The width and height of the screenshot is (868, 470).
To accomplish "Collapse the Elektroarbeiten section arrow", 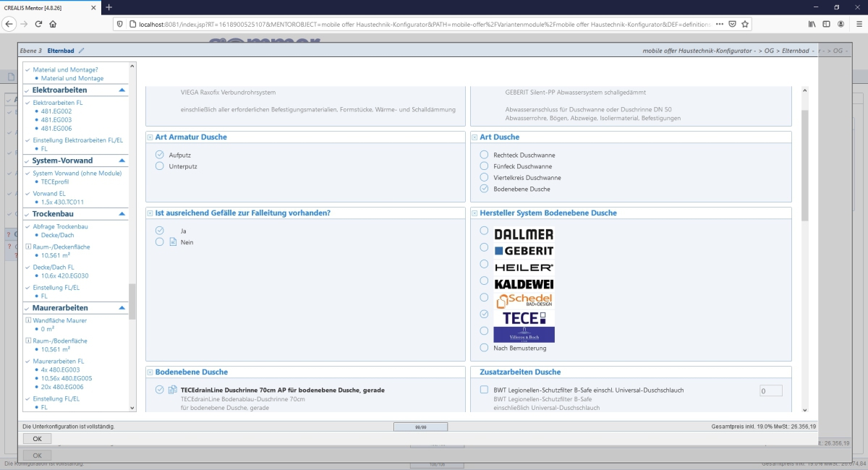I will click(122, 90).
